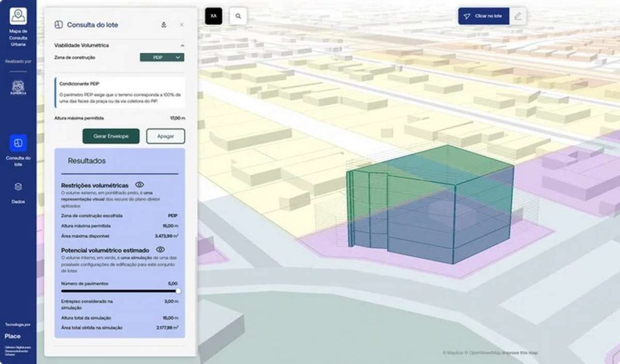Screen dimensions: 620x364
Task: Close the Consulta do lote panel
Action: pos(182,25)
